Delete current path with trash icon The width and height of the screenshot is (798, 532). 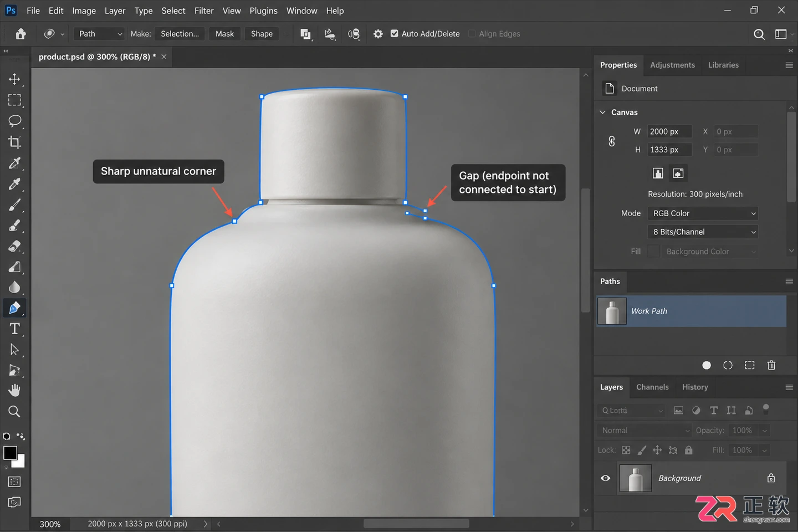pyautogui.click(x=771, y=365)
